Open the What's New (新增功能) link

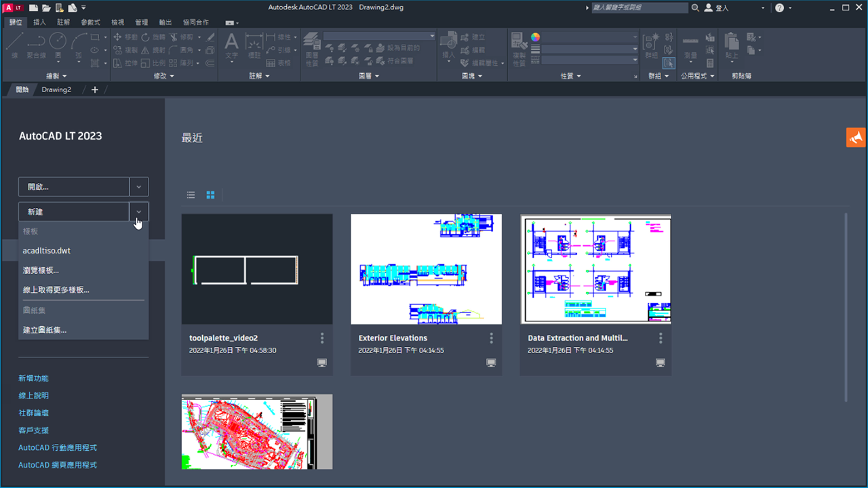[33, 378]
